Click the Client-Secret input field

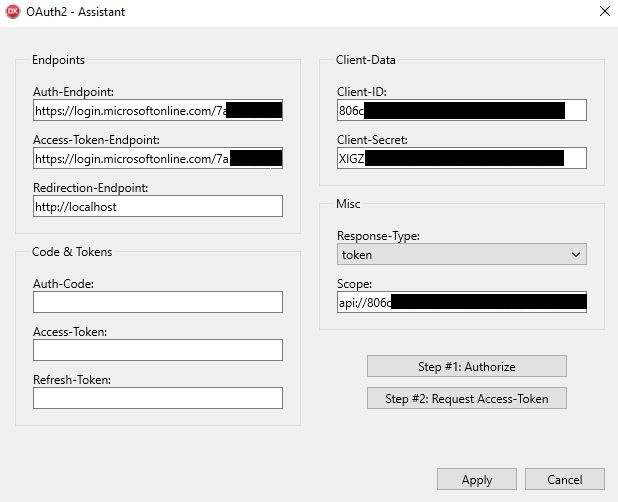(x=462, y=158)
